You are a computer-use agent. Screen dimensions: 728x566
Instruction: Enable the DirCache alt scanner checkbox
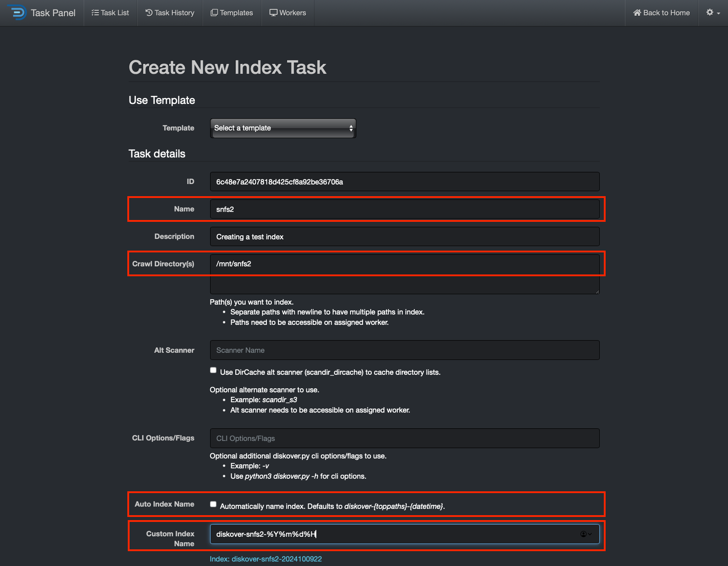[x=213, y=369]
